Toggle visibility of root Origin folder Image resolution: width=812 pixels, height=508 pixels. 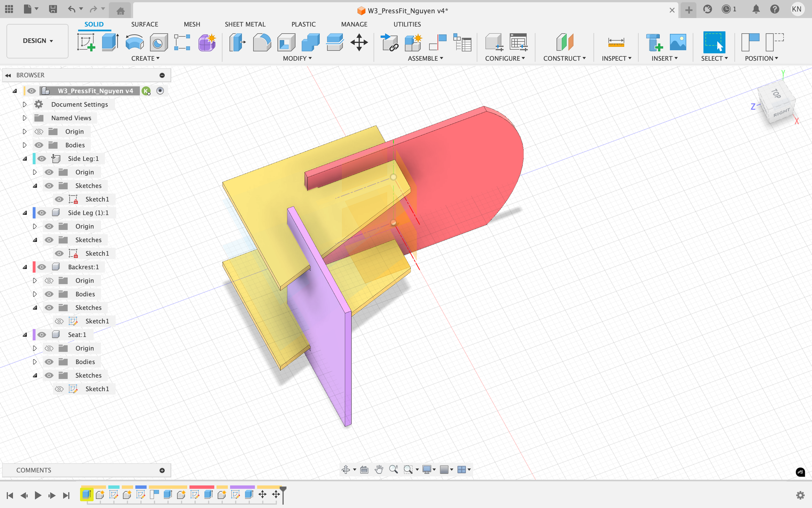coord(39,131)
